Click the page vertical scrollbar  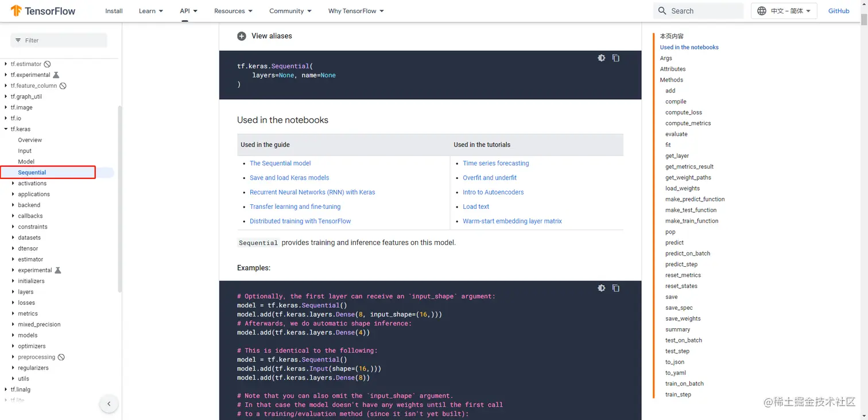tap(864, 19)
